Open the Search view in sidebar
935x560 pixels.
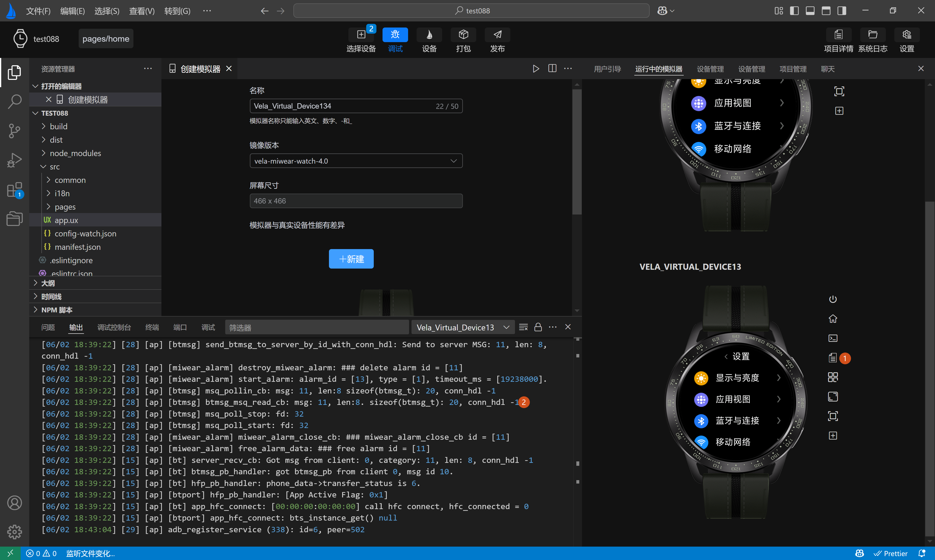coord(14,102)
